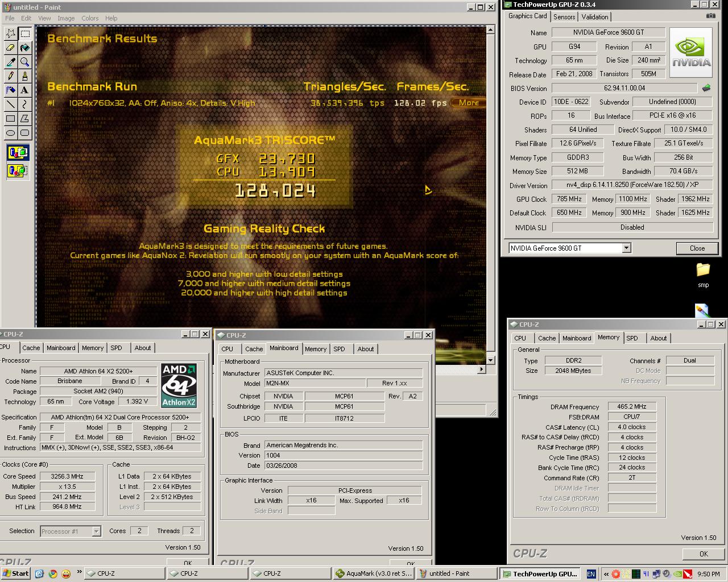728x582 pixels.
Task: Click the DRAM Frequency value 465.2 MHz
Action: 632,406
